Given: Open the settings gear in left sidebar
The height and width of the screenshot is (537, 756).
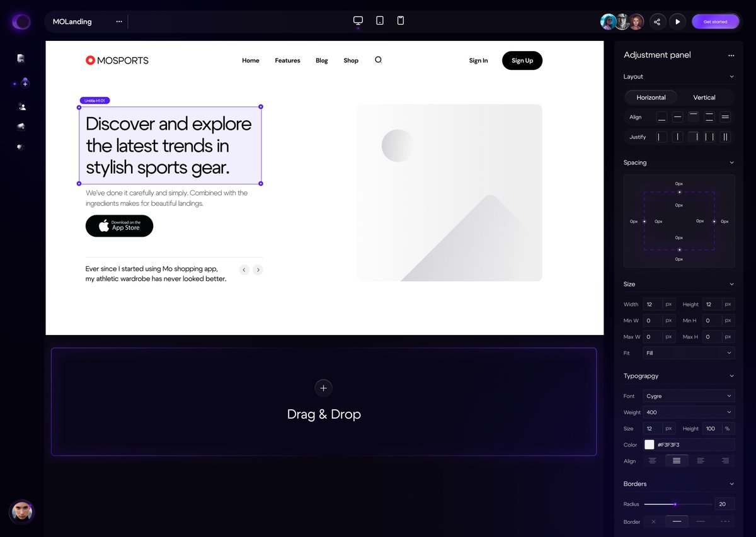Looking at the screenshot, I should click(21, 147).
